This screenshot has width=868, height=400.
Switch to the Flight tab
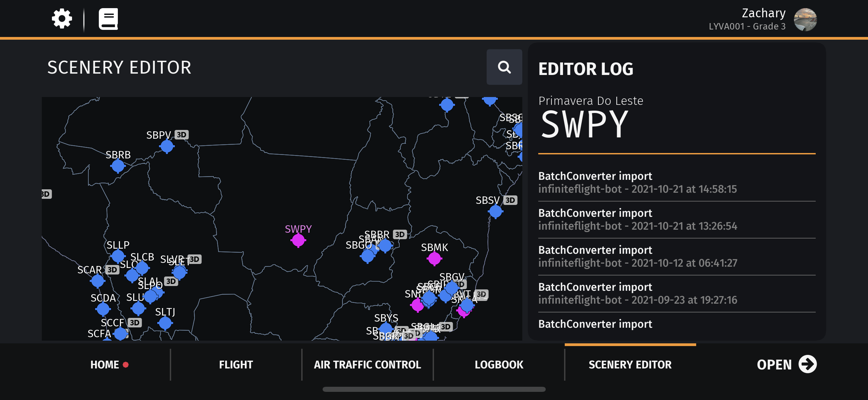236,364
